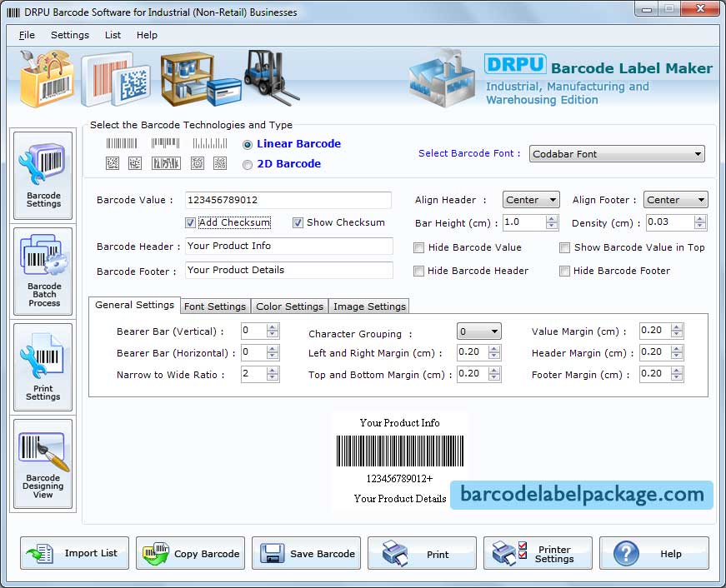
Task: Click the generated barcode preview image
Action: coord(400,451)
